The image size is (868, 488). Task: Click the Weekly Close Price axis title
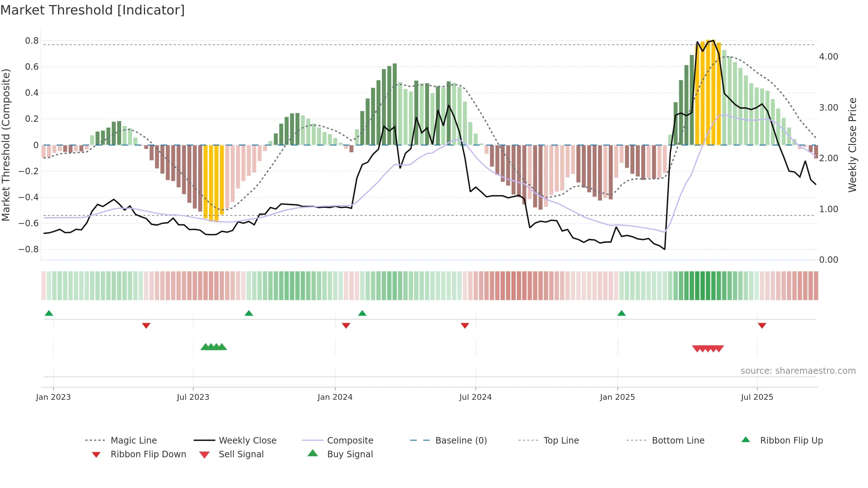click(x=852, y=145)
